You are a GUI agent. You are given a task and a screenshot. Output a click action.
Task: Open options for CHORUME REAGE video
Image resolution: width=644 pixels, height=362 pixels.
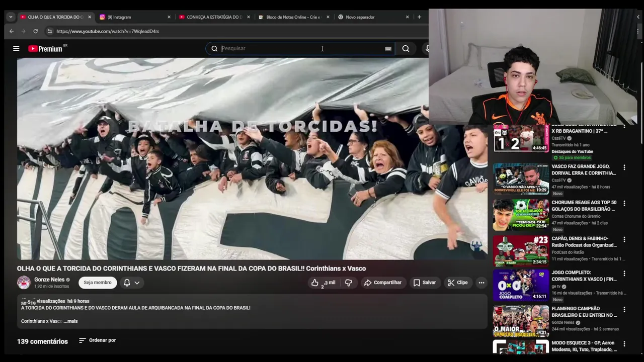624,204
